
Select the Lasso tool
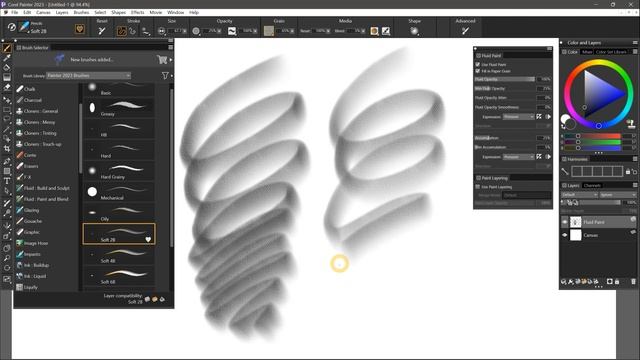pos(7,120)
